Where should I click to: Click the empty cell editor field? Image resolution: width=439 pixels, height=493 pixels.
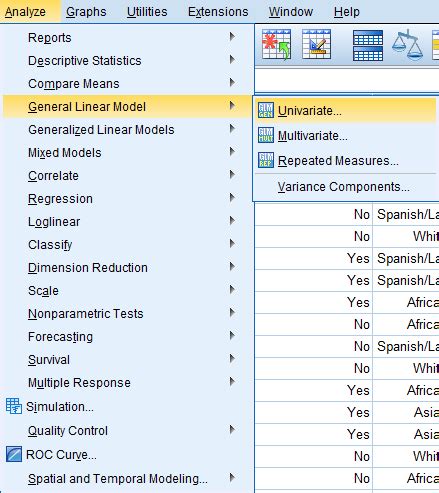click(347, 80)
